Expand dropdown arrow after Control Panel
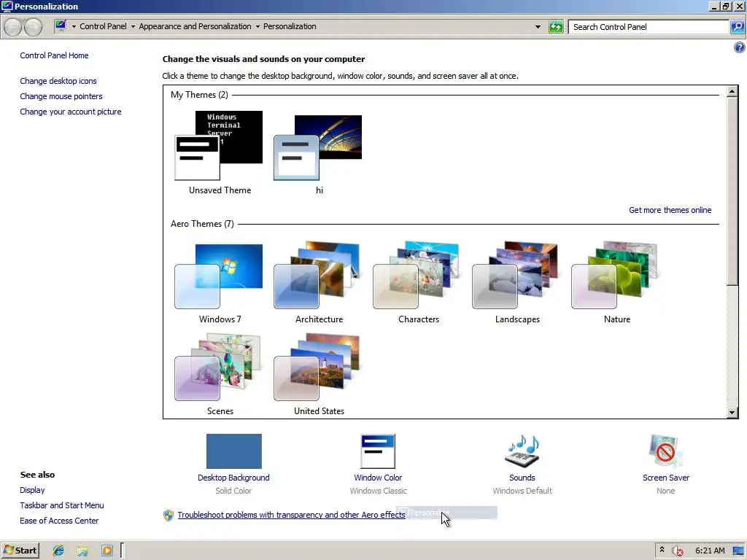Viewport: 747px width, 560px height. tap(133, 27)
